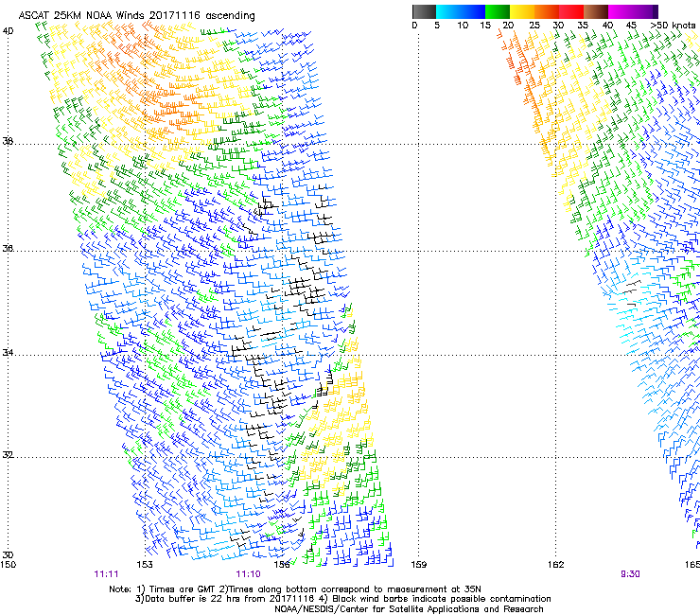
Task: Click the longitude axis label '159'
Action: (419, 565)
